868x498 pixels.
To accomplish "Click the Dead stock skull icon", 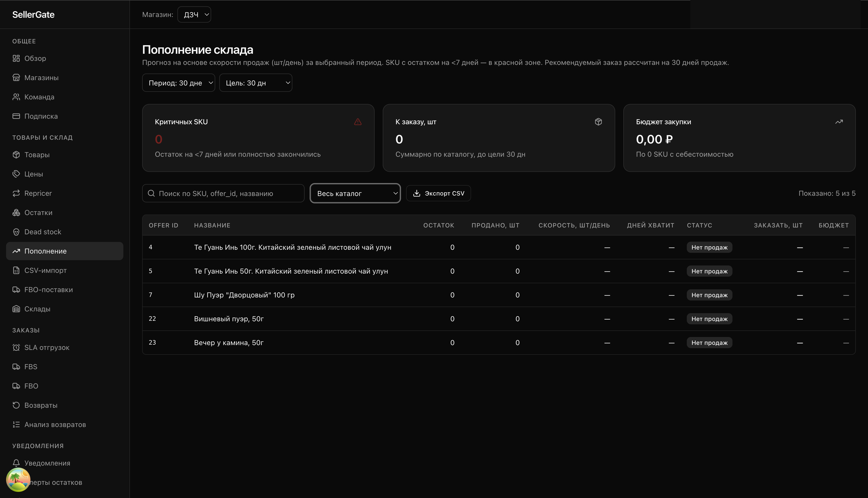I will [16, 232].
